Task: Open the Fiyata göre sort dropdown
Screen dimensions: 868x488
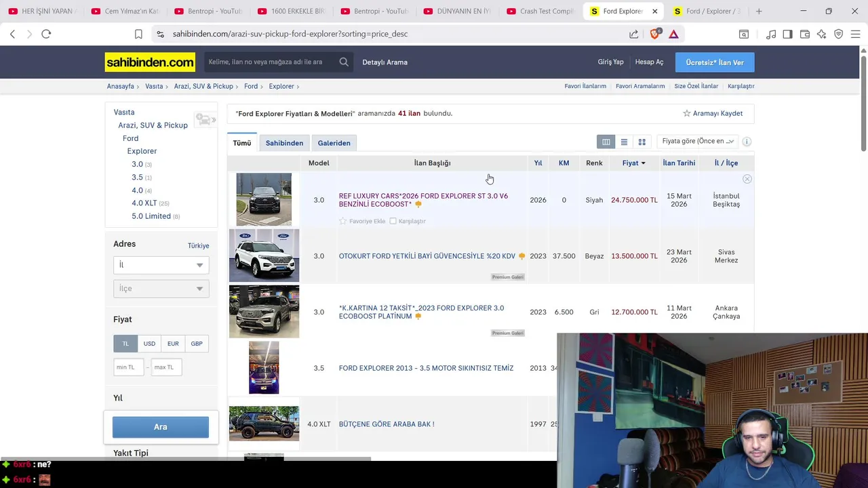Action: [698, 141]
